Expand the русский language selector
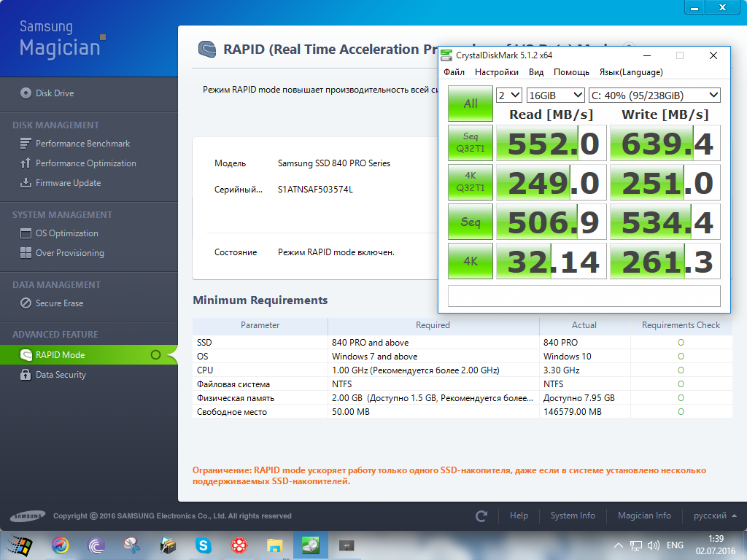This screenshot has height=560, width=747. pyautogui.click(x=715, y=516)
